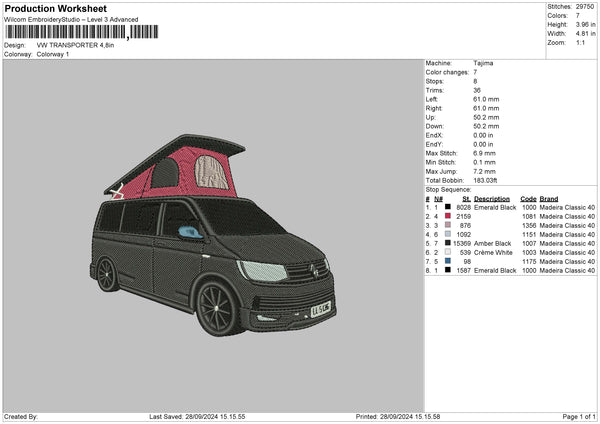Click the Trims value 36
The width and height of the screenshot is (600, 424).
coord(477,90)
